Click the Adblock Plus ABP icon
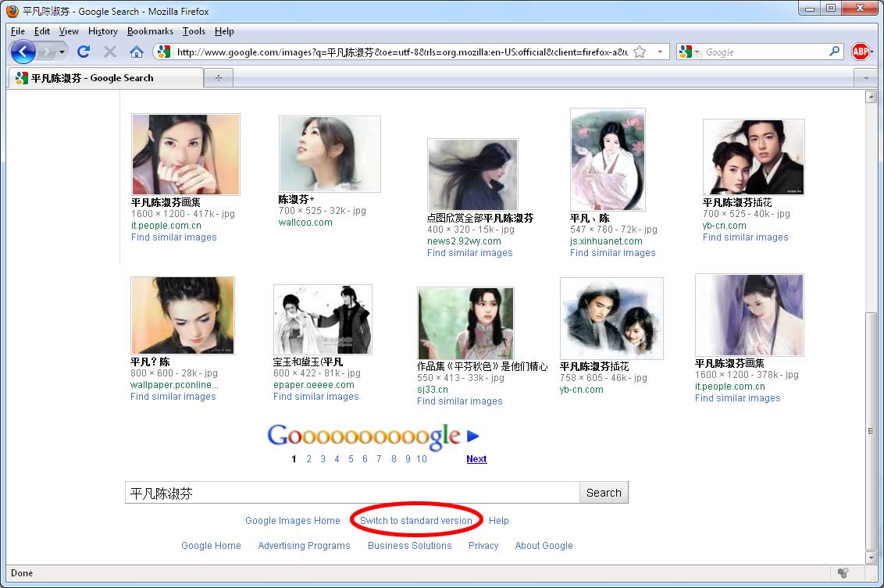Image resolution: width=884 pixels, height=588 pixels. coord(861,52)
